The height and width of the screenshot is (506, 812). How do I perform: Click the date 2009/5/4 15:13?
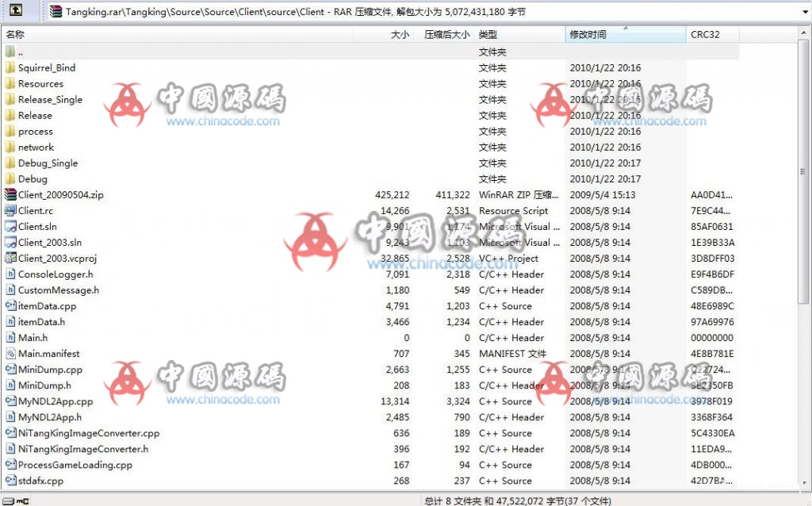click(603, 195)
